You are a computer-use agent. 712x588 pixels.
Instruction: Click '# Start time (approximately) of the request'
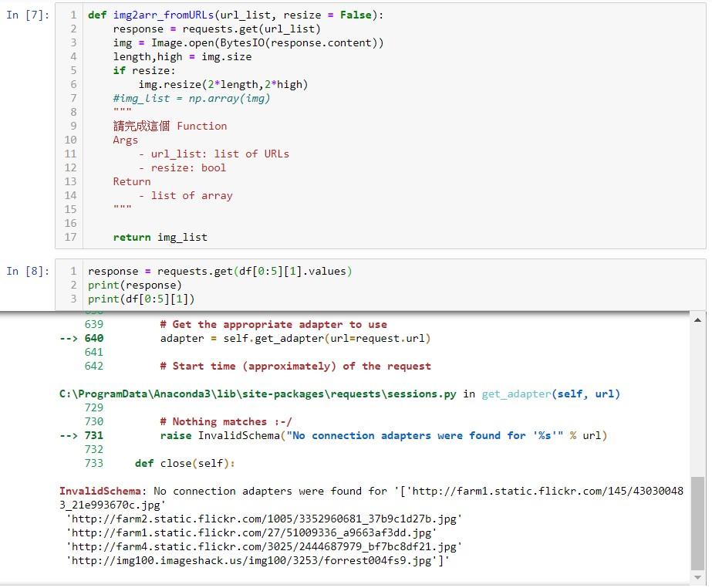295,367
